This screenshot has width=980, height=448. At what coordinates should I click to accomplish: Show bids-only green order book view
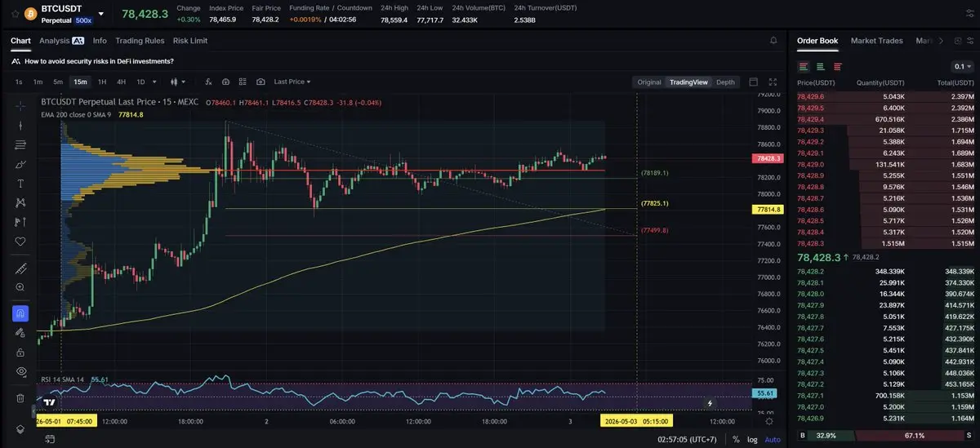(x=821, y=66)
